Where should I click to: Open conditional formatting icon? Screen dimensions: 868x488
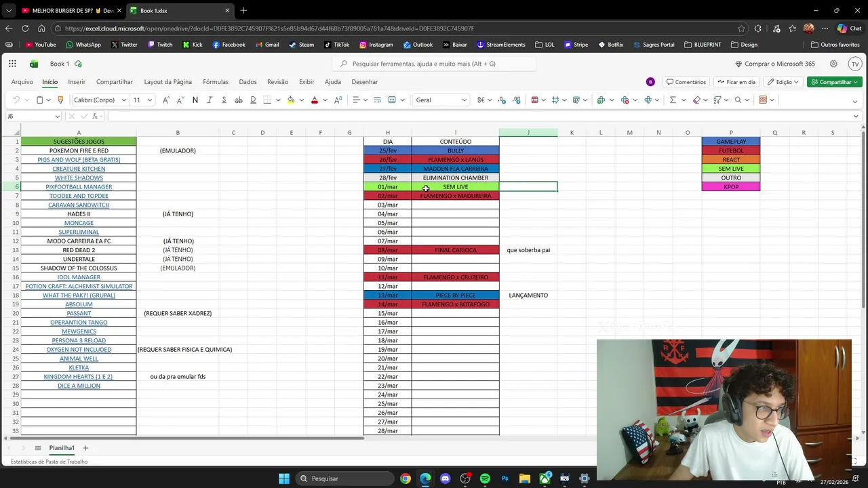point(534,100)
